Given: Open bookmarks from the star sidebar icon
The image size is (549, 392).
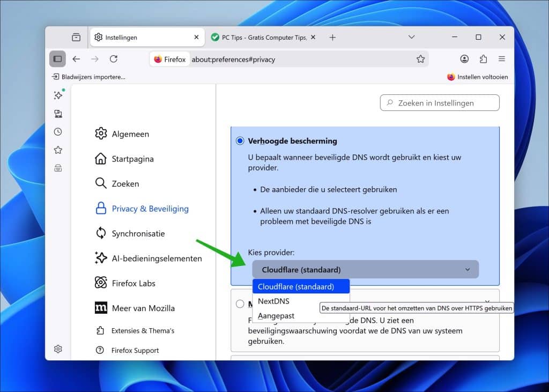Looking at the screenshot, I should click(57, 150).
